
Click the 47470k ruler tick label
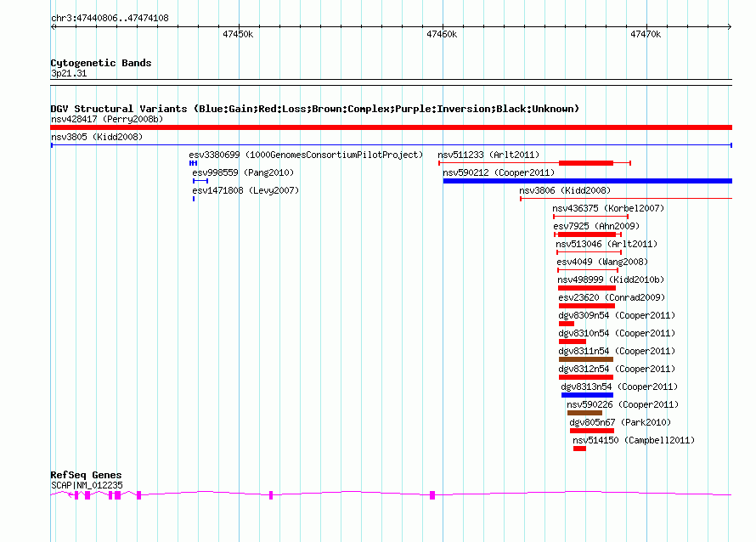(x=646, y=34)
